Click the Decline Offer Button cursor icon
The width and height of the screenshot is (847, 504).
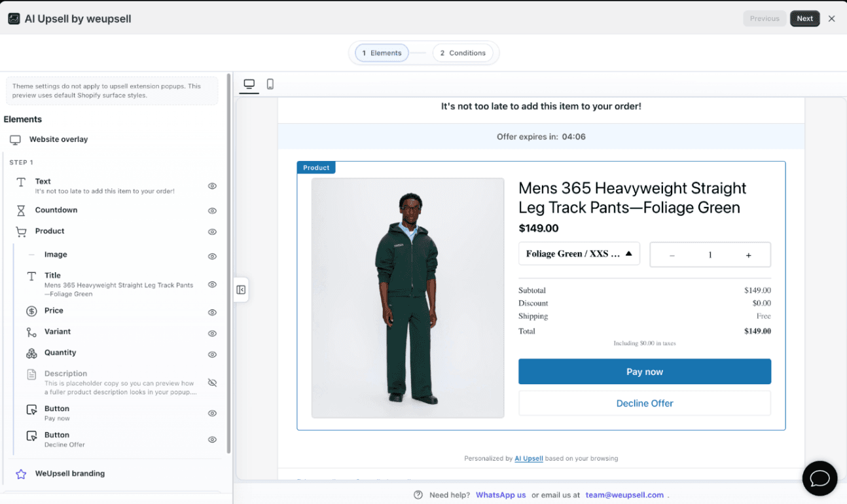(x=31, y=436)
